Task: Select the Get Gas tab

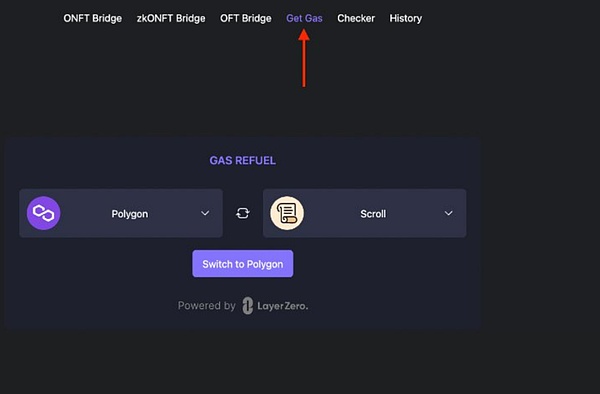Action: point(304,18)
